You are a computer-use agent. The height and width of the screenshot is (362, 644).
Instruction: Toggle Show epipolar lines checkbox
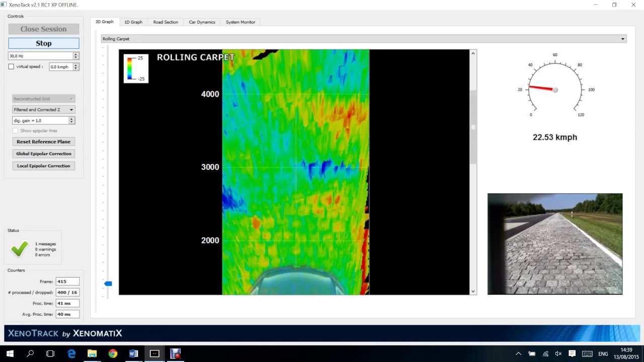(x=15, y=131)
